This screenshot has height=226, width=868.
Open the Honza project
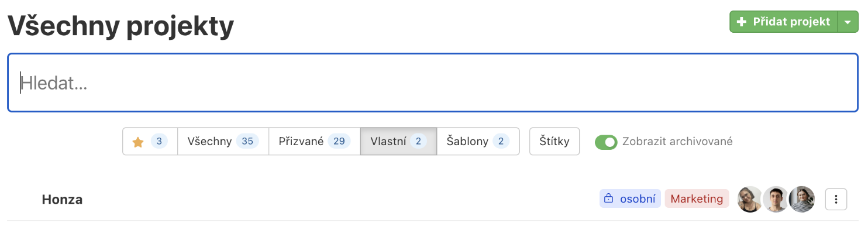point(62,200)
